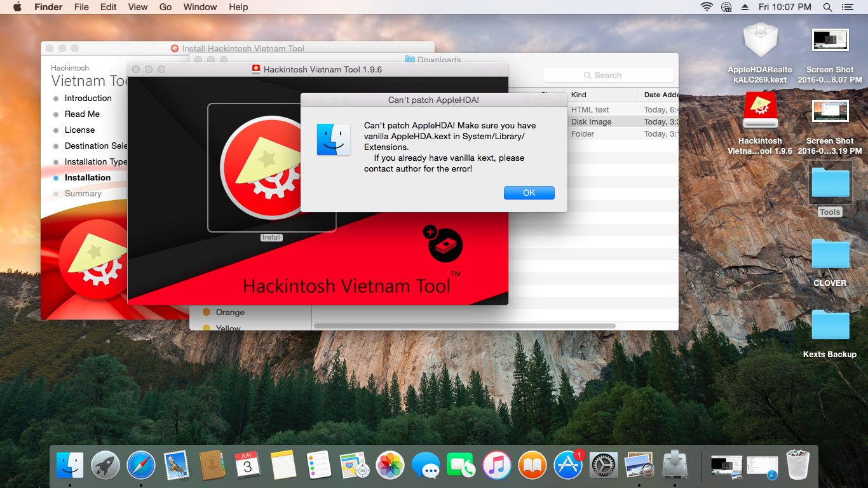Open Messages from the Dock
This screenshot has width=868, height=488.
coord(426,465)
